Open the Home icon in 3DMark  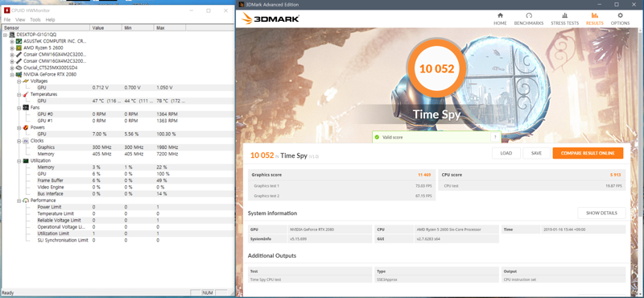pyautogui.click(x=500, y=15)
